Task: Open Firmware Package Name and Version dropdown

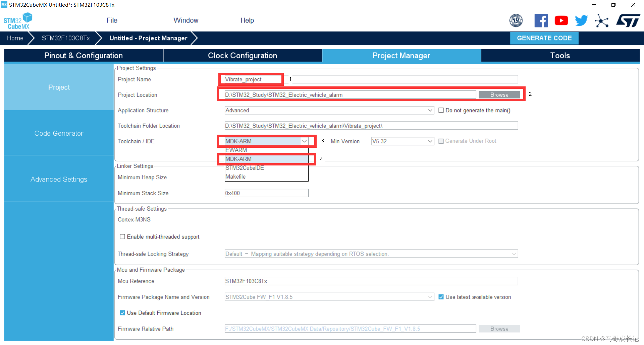Action: (x=329, y=297)
